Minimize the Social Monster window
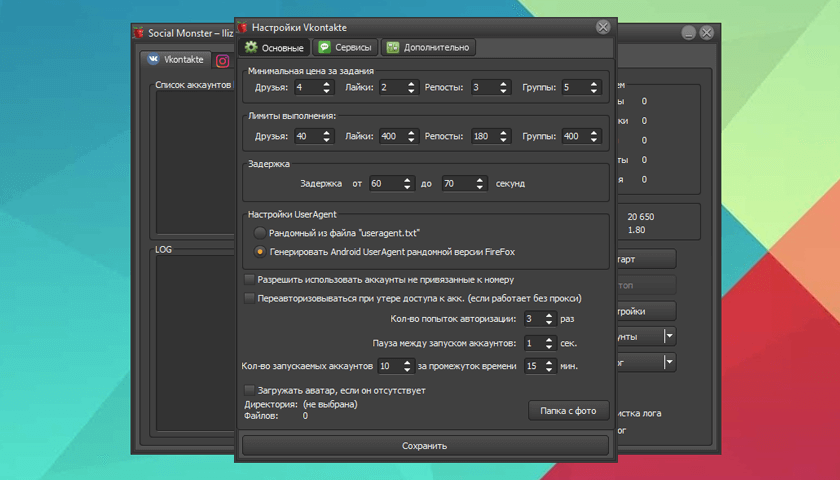840x480 pixels. pos(688,33)
